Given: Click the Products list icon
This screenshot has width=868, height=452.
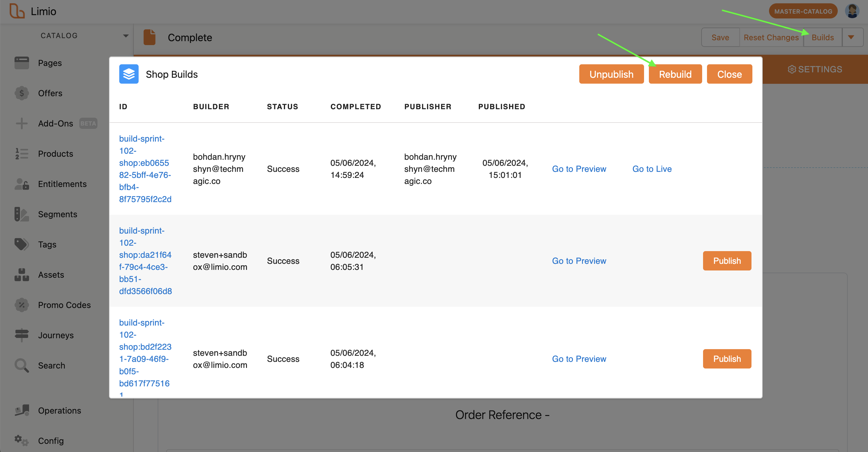Looking at the screenshot, I should (x=21, y=154).
